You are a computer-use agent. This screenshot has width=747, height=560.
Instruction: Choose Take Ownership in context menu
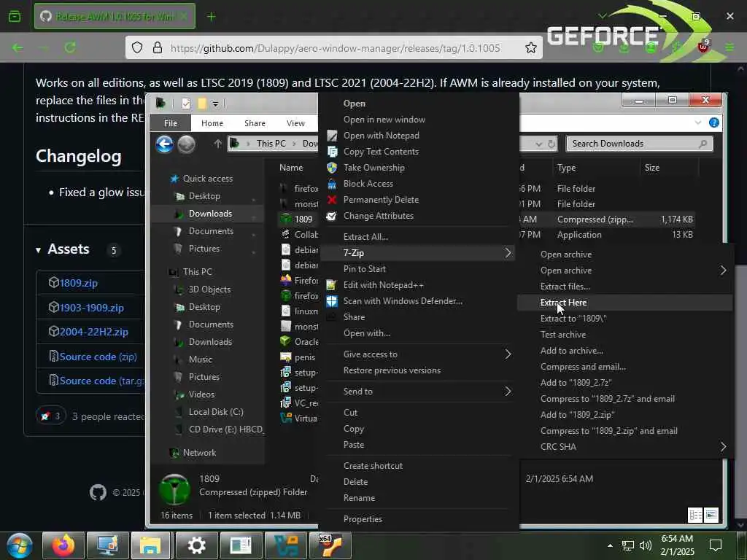(374, 168)
